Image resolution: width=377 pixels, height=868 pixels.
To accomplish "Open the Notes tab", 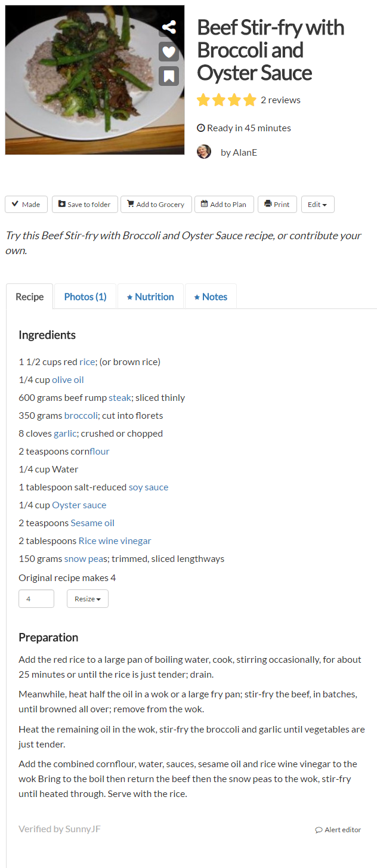I will [211, 296].
